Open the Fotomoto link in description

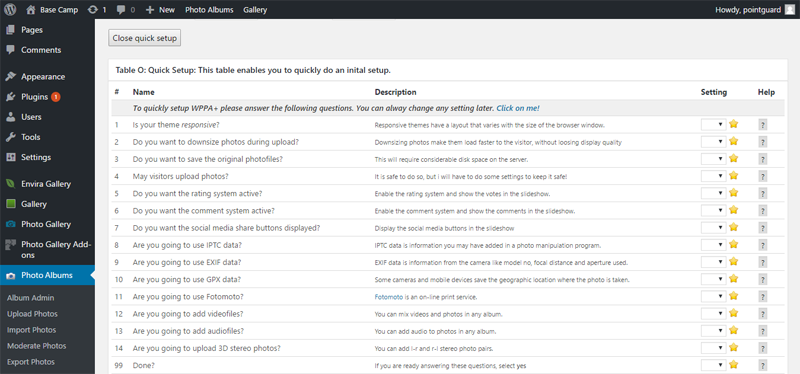389,297
